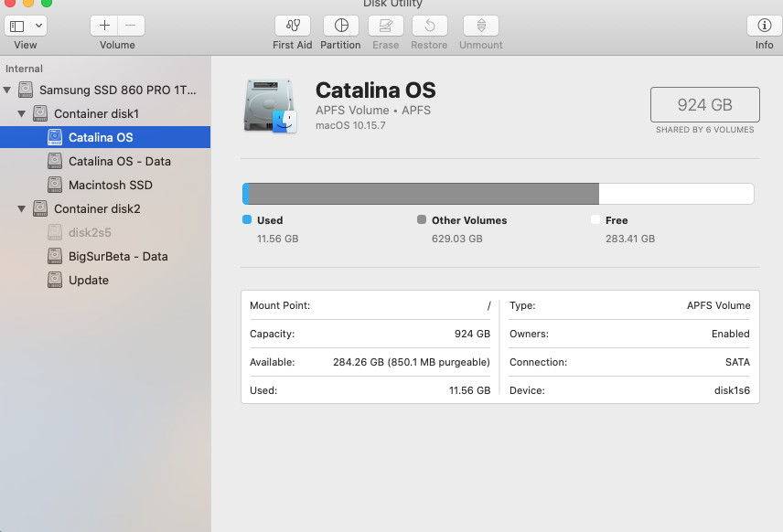Select Container disk1 in sidebar
This screenshot has width=783, height=532.
tap(105, 113)
